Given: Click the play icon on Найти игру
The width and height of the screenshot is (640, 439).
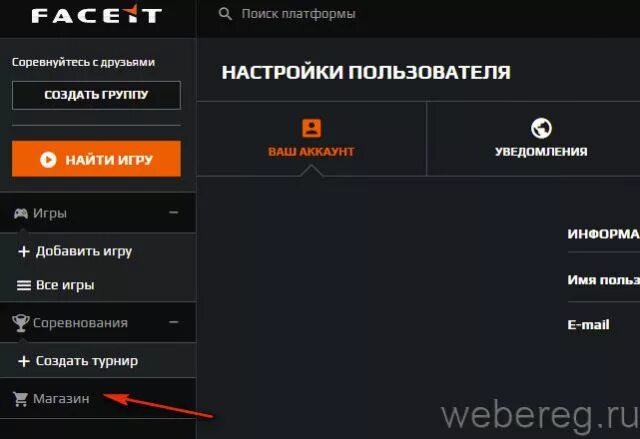Looking at the screenshot, I should click(x=48, y=160).
